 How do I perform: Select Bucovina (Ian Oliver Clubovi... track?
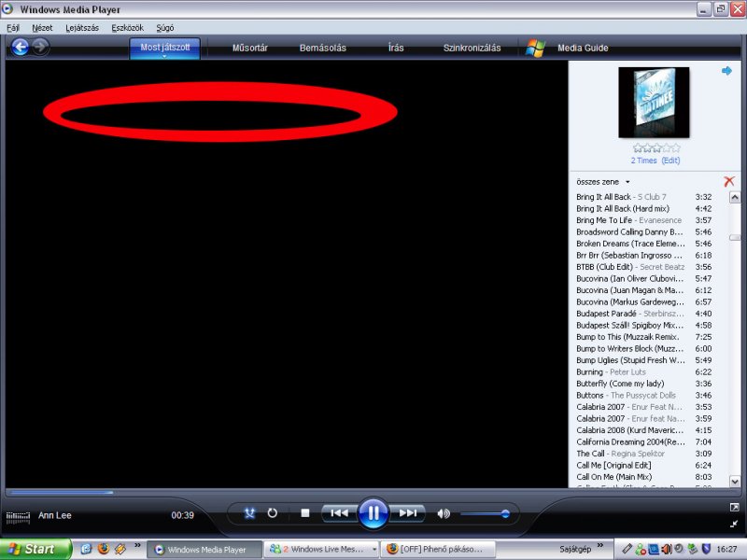pos(643,278)
